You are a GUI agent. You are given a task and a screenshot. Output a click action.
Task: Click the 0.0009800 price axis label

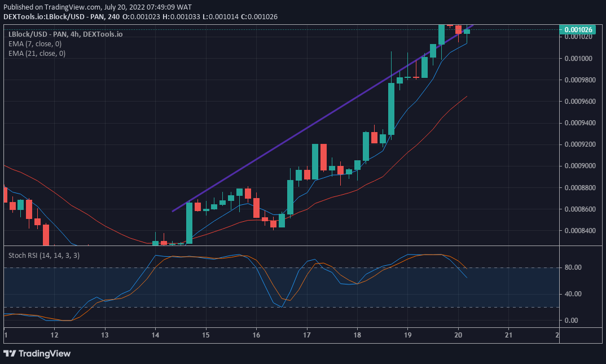(x=580, y=80)
